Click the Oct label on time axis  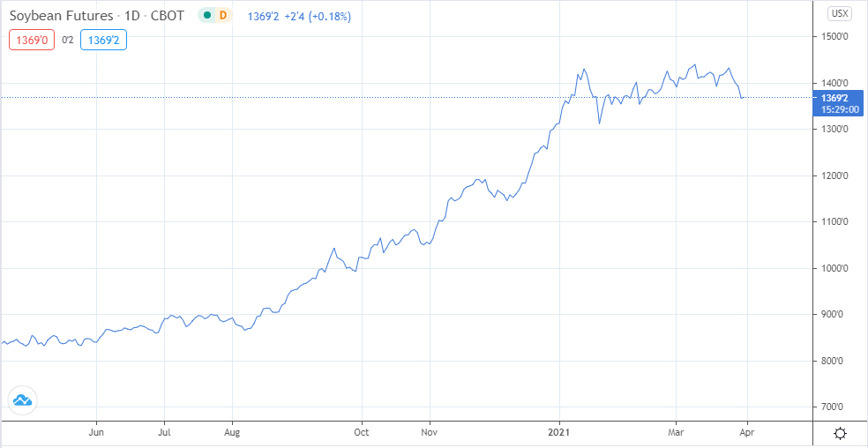(x=362, y=433)
